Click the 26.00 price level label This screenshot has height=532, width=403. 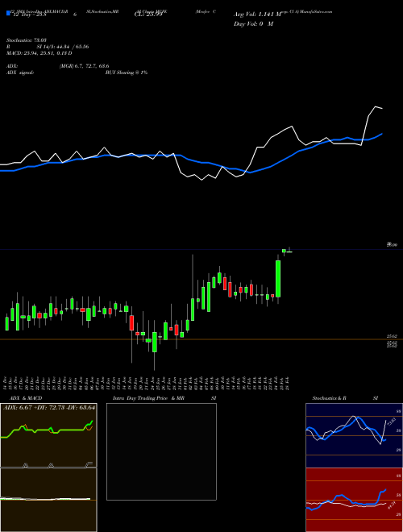click(x=393, y=244)
